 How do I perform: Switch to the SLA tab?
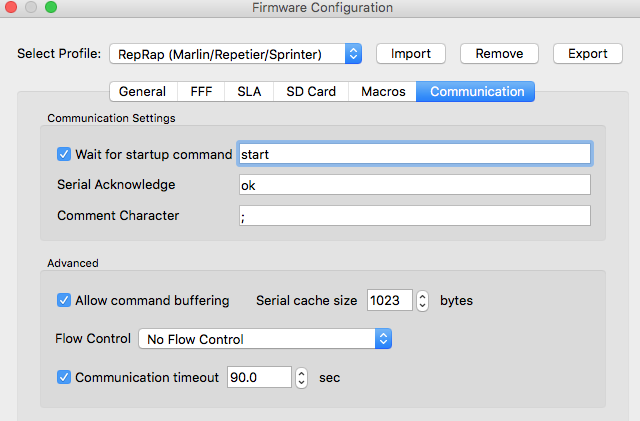pyautogui.click(x=249, y=91)
